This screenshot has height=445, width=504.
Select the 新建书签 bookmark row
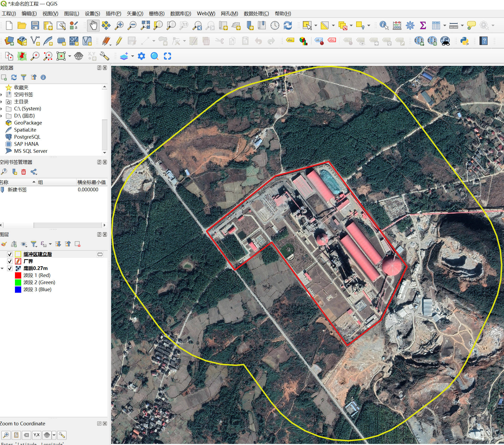tap(53, 189)
